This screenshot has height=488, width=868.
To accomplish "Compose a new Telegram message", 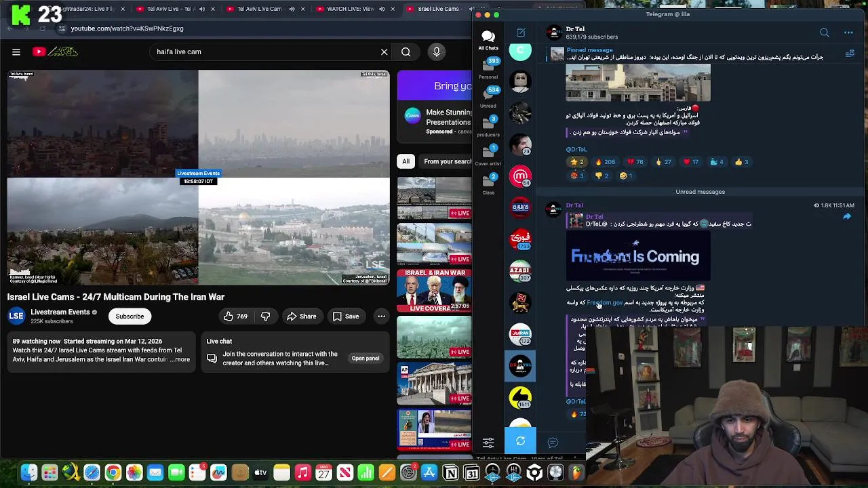I will [x=521, y=33].
